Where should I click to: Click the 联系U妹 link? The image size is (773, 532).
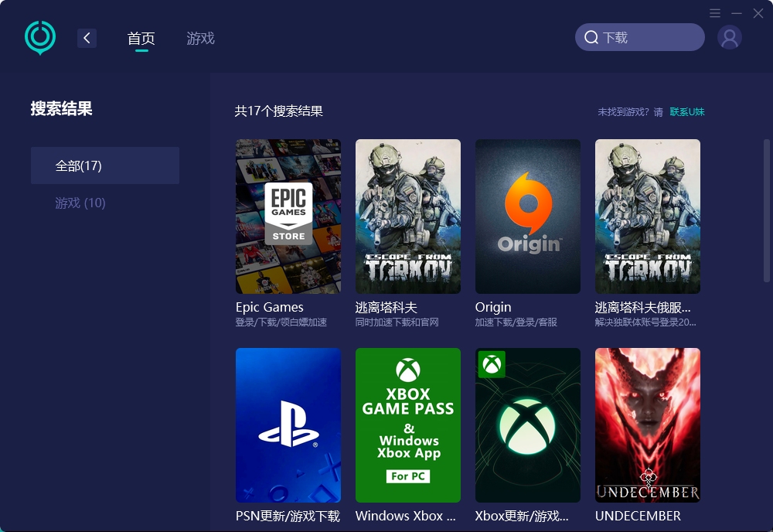click(687, 112)
